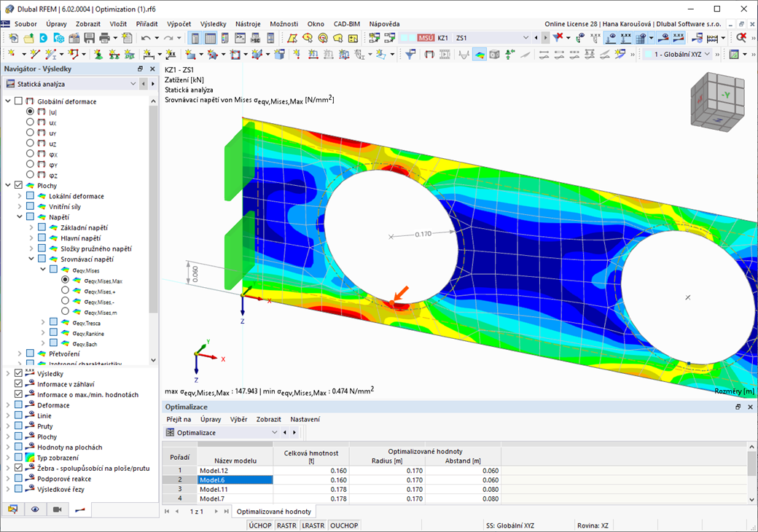Open the Výsledky menu
The width and height of the screenshot is (758, 532).
coord(213,23)
